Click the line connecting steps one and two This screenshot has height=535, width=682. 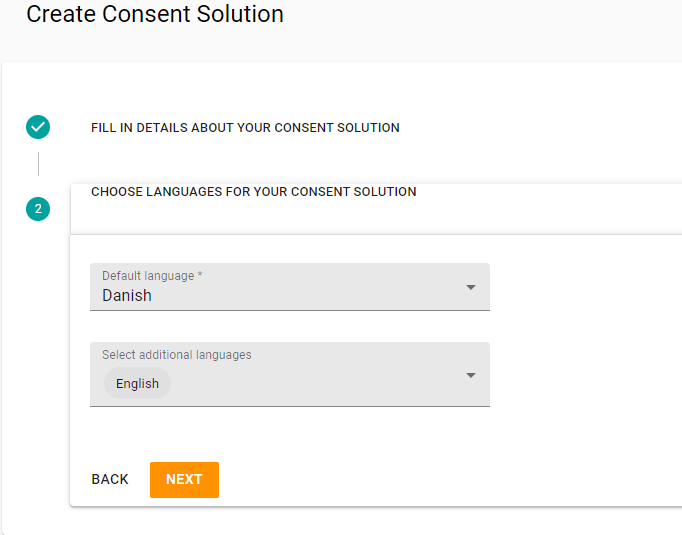point(38,164)
